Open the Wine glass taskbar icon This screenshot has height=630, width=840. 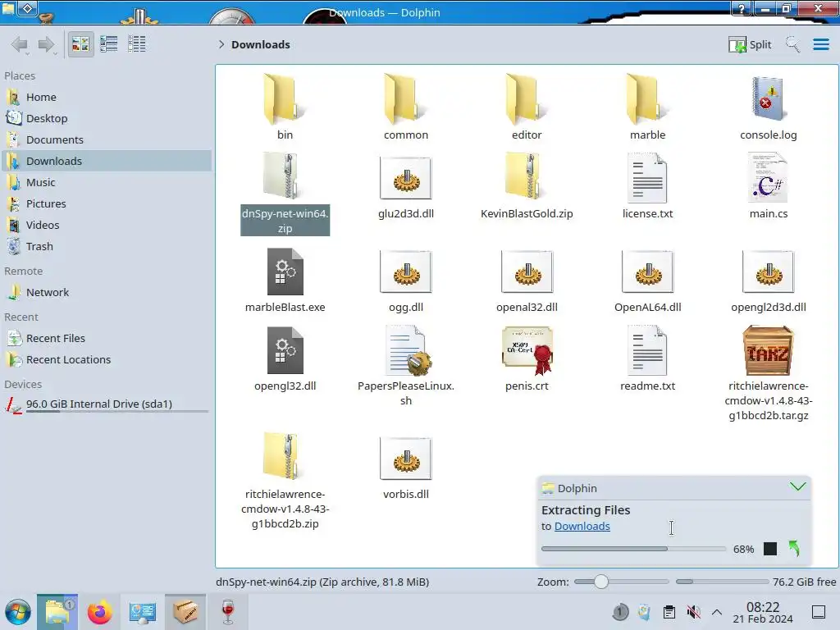click(x=228, y=612)
